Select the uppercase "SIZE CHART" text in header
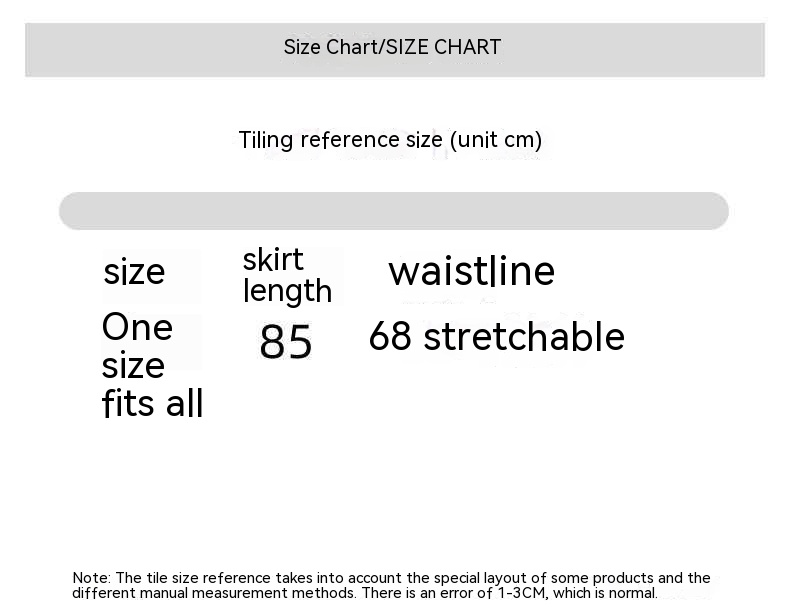Viewport: 800px width, 615px height. coord(443,48)
